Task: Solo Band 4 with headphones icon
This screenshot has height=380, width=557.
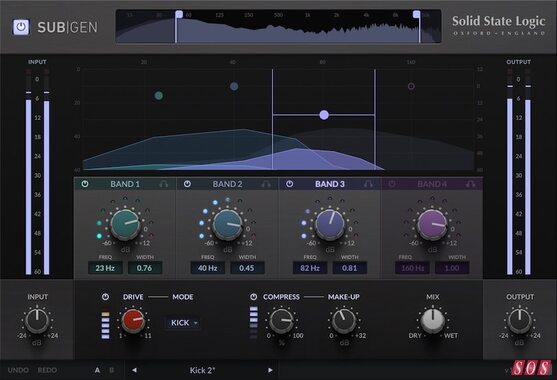Action: 471,184
